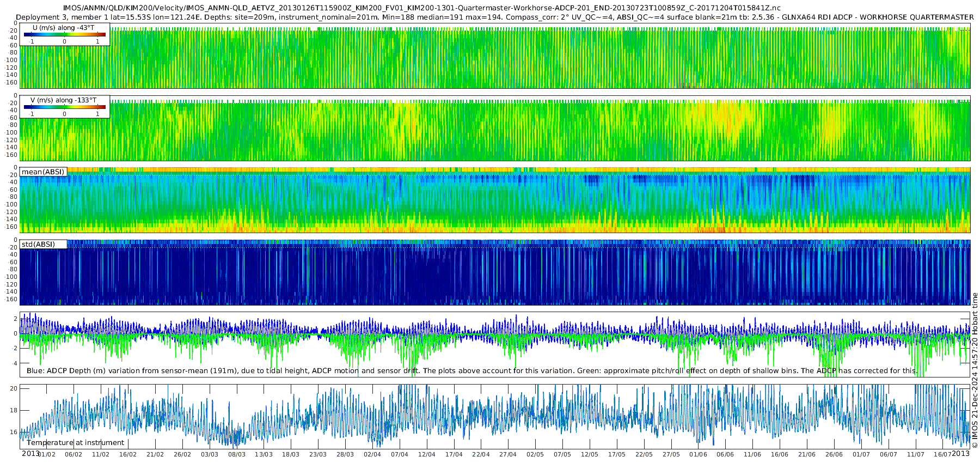Click the '-120' depth tick of V velocity panel

[11, 140]
